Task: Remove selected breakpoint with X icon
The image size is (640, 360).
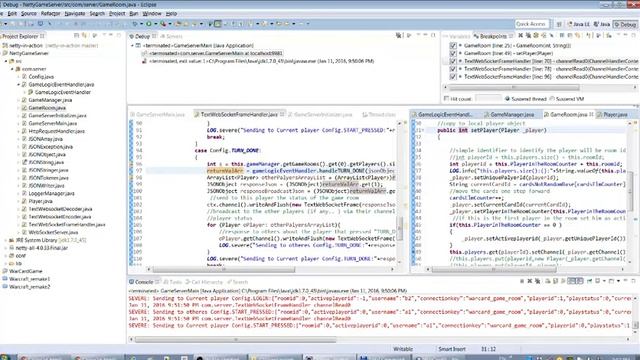Action: (520, 36)
